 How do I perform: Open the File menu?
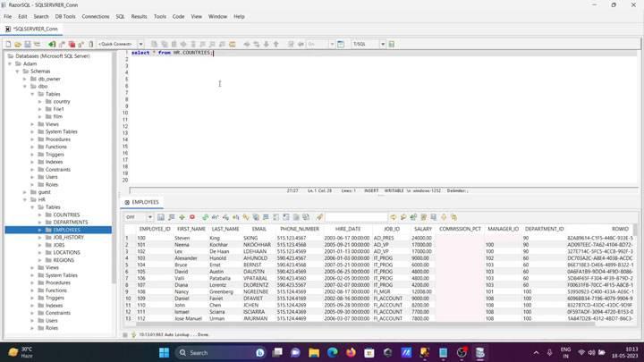tap(8, 16)
